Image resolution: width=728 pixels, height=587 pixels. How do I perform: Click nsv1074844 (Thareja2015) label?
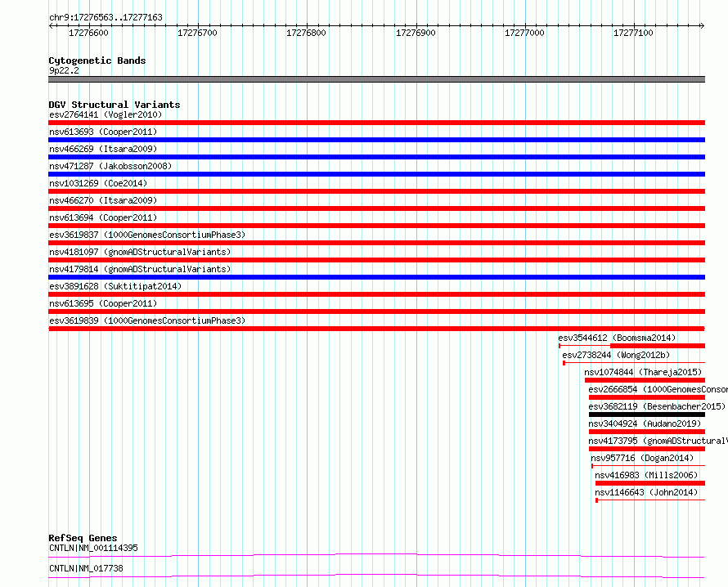pos(643,372)
